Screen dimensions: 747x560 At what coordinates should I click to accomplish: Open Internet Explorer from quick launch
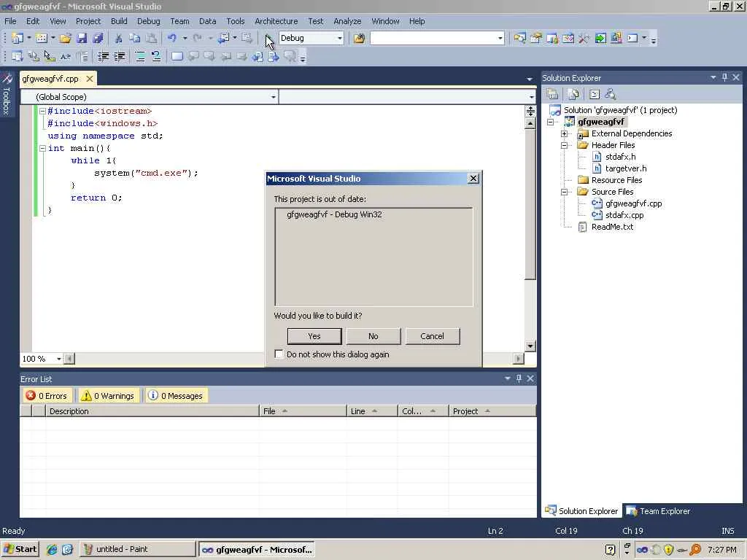pyautogui.click(x=52, y=550)
